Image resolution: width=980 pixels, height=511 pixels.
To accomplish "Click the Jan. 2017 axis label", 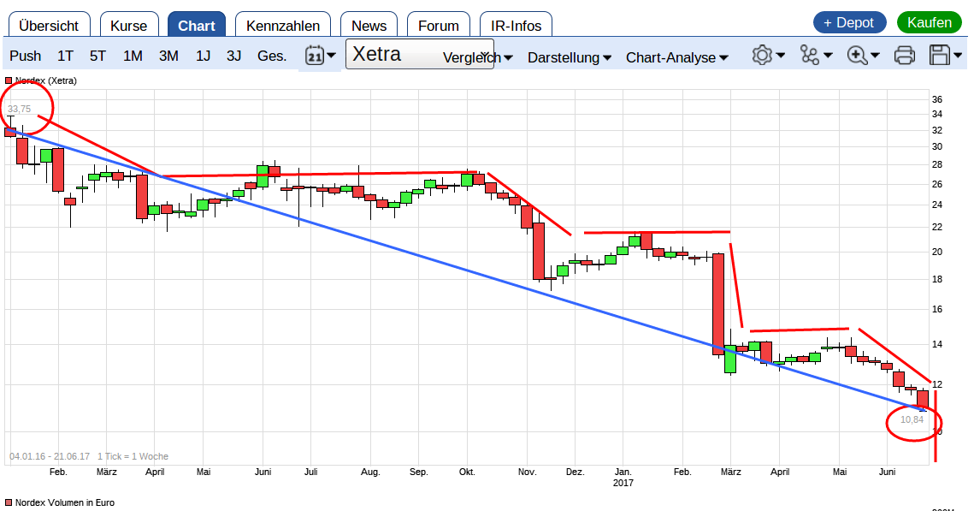I will click(623, 478).
